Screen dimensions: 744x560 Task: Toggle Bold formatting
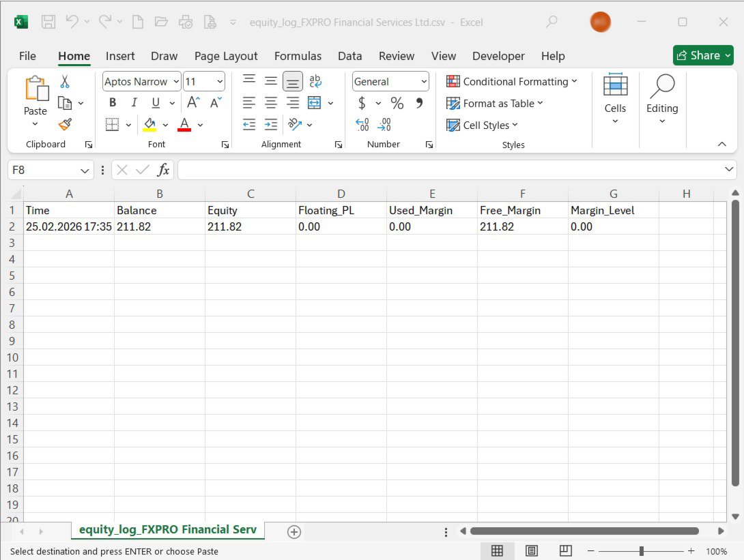pos(113,102)
